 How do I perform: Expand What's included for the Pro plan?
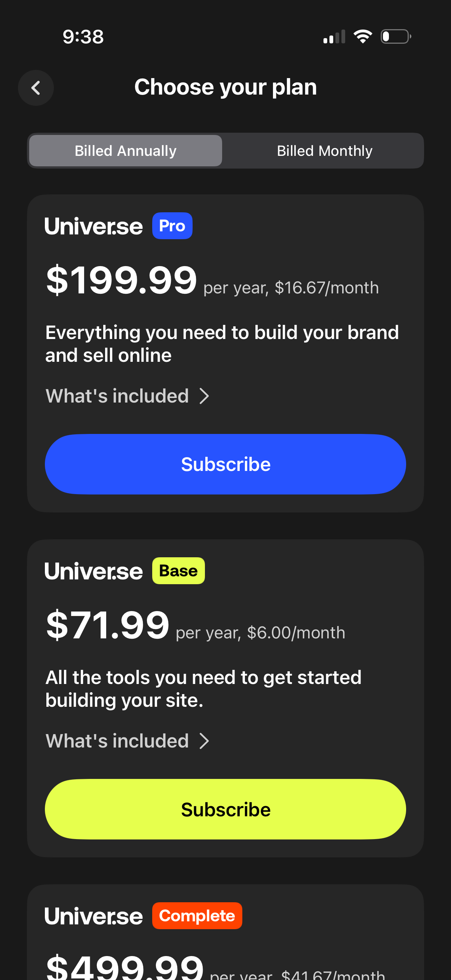click(127, 396)
